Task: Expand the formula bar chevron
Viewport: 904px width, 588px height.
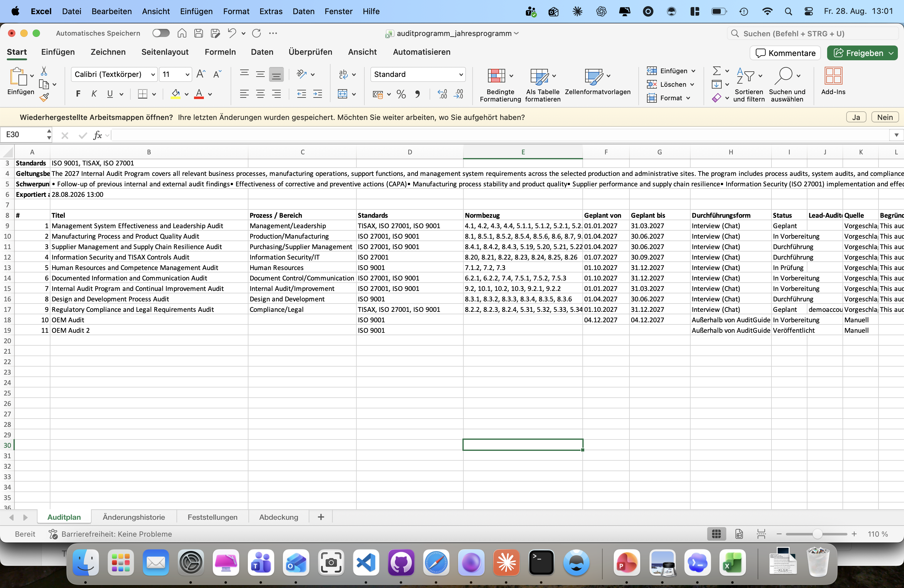Action: 896,135
